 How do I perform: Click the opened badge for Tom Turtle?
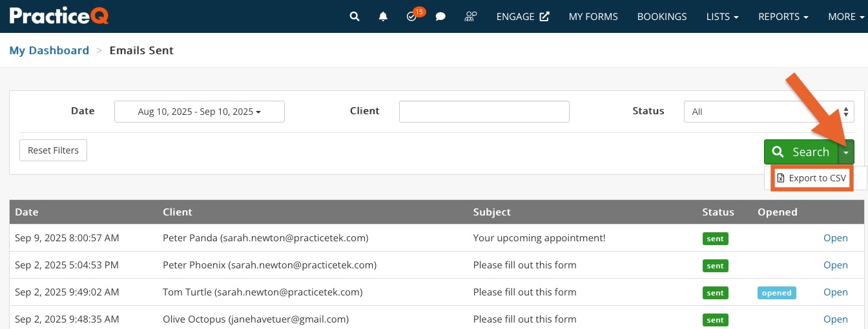[x=777, y=293]
